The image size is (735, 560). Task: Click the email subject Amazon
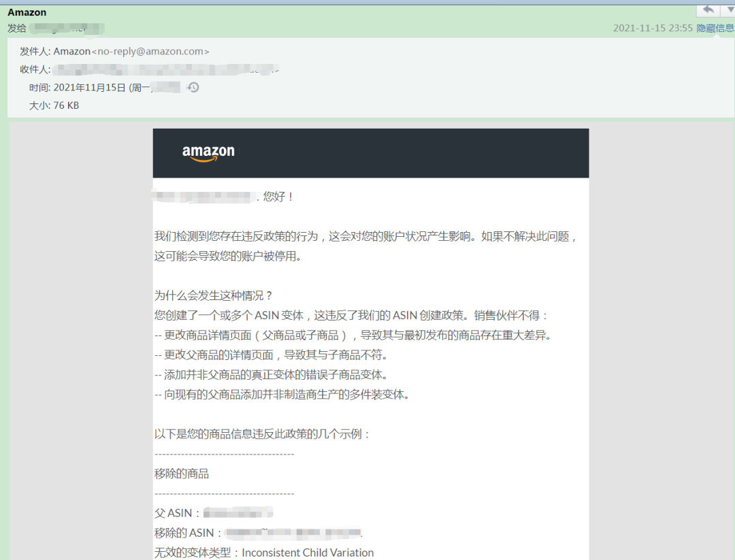coord(27,12)
